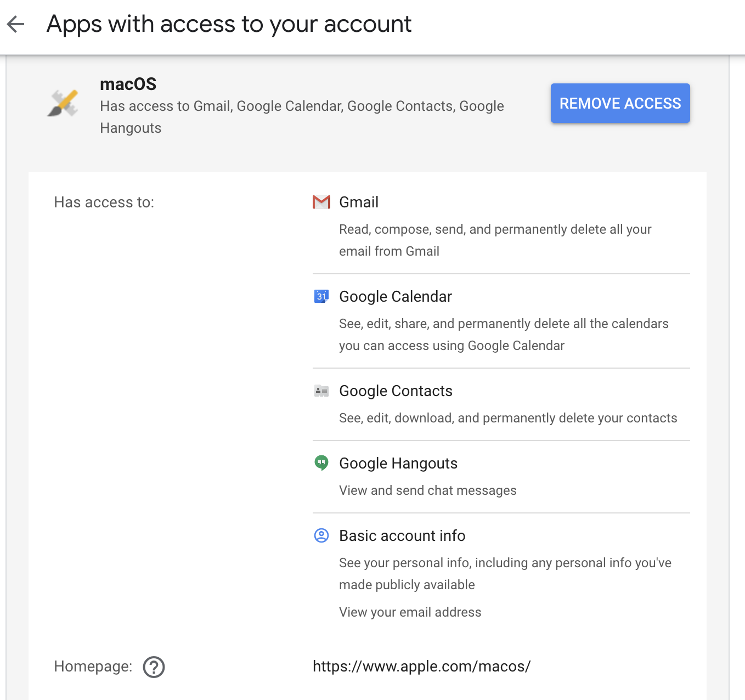Click the Google Hangouts chat icon
This screenshot has height=700, width=745.
(321, 463)
